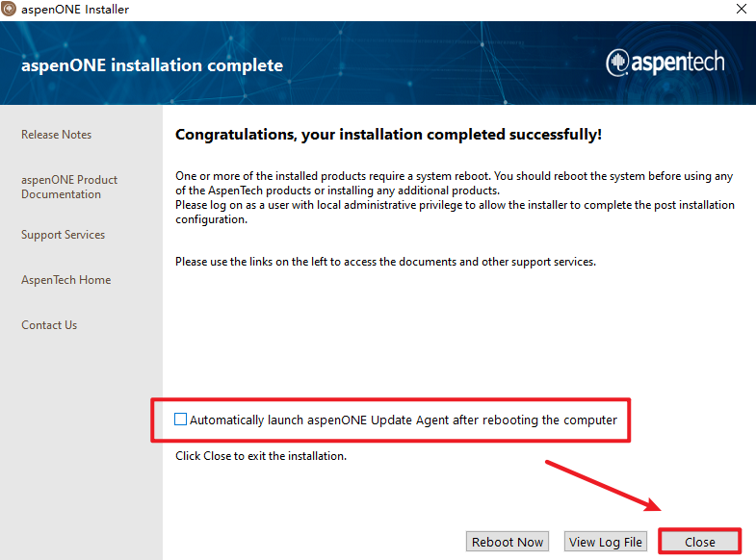Image resolution: width=756 pixels, height=560 pixels.
Task: Click the system reboot requirement paragraph
Action: [x=454, y=183]
